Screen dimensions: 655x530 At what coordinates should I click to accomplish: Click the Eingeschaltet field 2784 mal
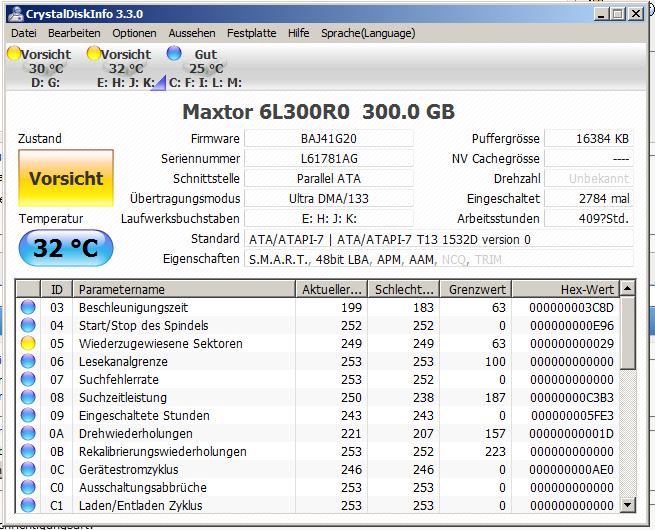(x=589, y=198)
